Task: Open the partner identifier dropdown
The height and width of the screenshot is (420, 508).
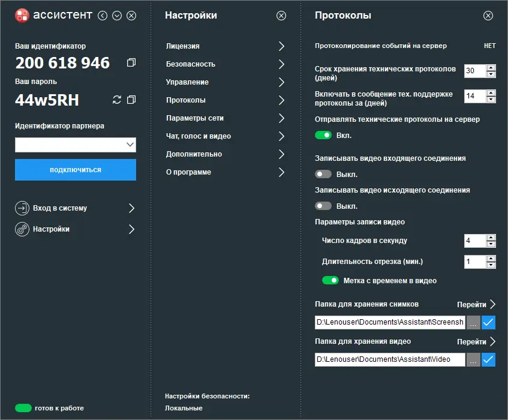Action: [130, 145]
